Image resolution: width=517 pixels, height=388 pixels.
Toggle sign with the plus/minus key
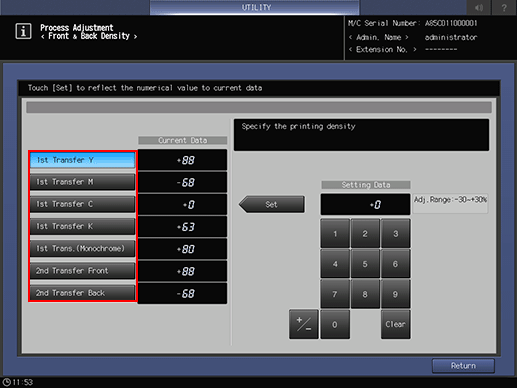click(x=304, y=324)
